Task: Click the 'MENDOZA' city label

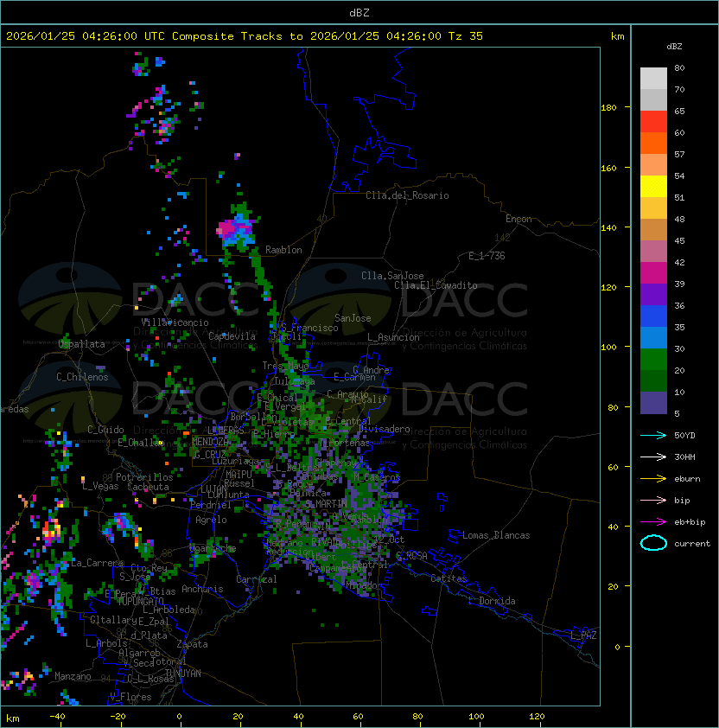Action: [210, 442]
